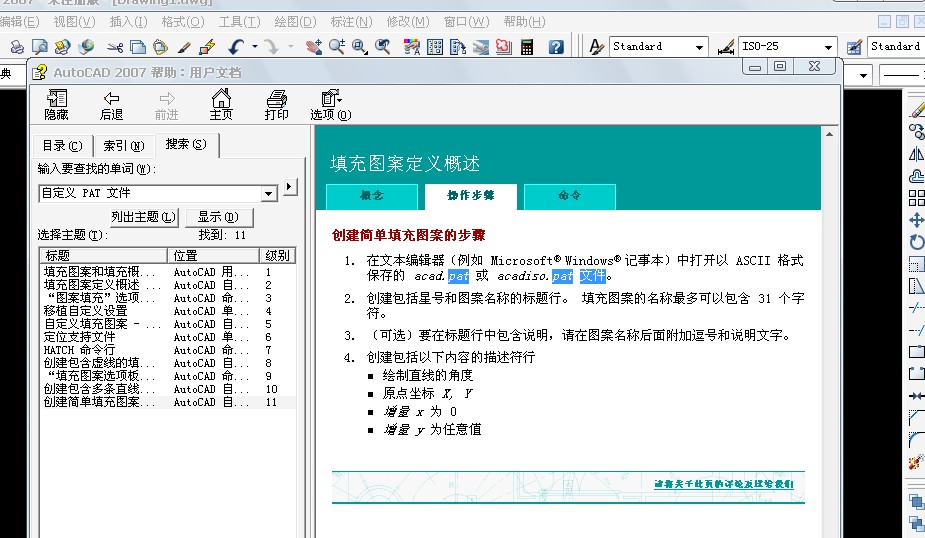Click the 列出主题(L) button

[144, 217]
